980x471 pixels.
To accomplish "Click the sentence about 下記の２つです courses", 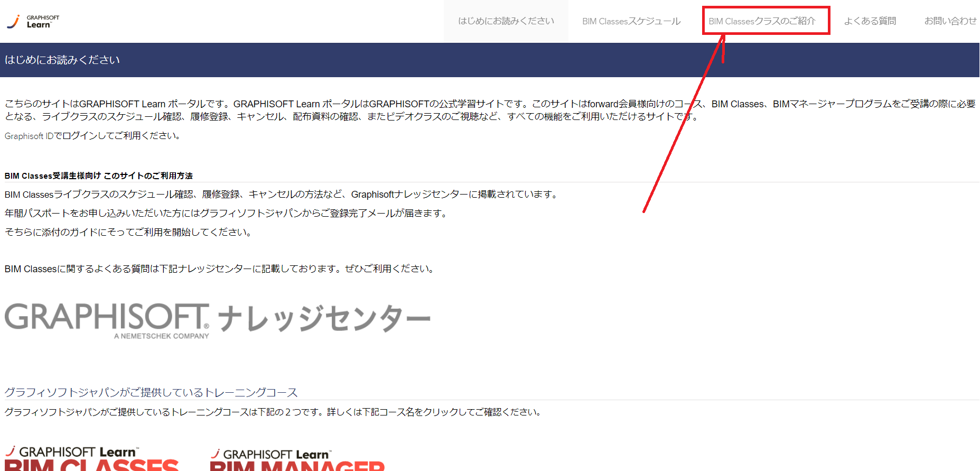I will (x=274, y=412).
